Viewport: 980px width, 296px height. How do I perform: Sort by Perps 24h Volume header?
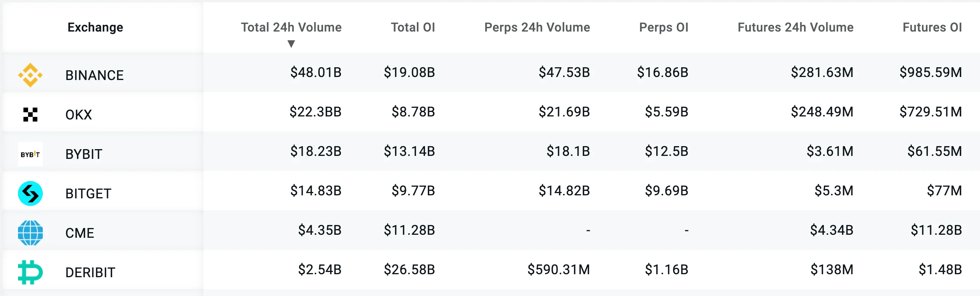click(x=537, y=27)
